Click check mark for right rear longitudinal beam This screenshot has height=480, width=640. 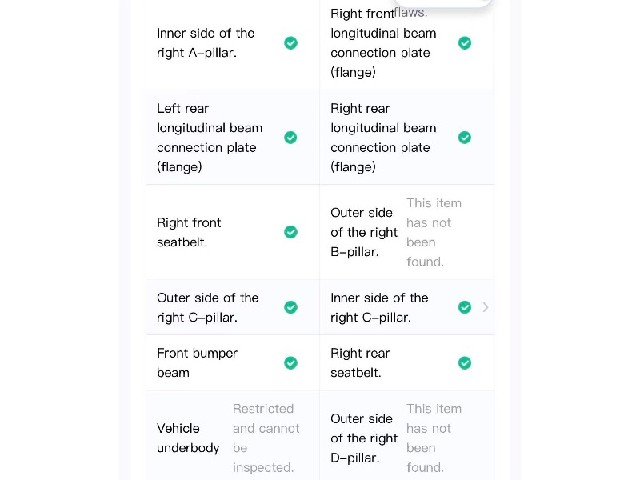pyautogui.click(x=464, y=138)
